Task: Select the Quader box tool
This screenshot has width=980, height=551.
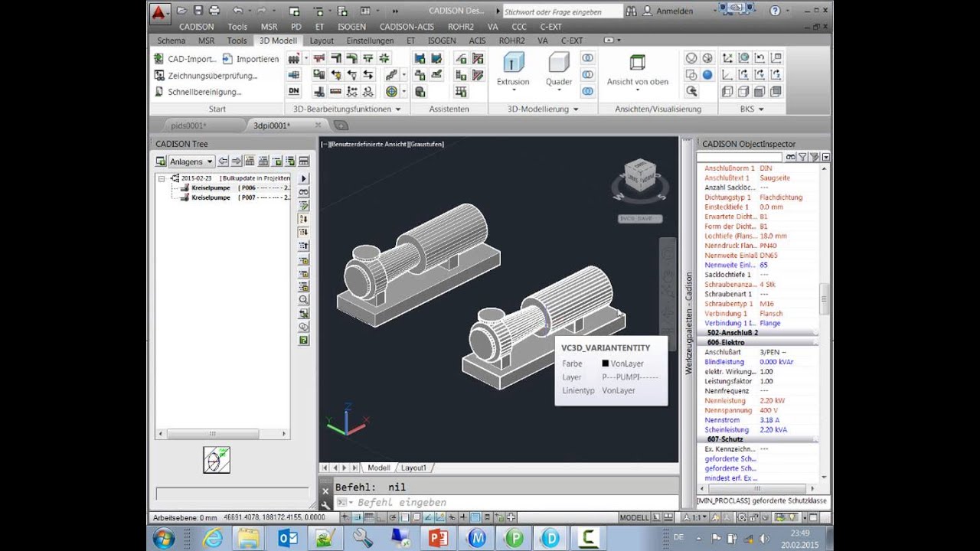Action: (x=559, y=69)
